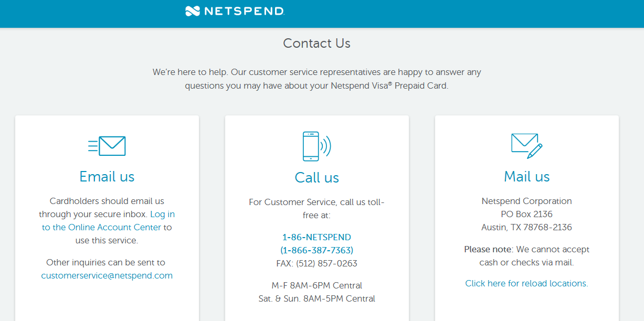This screenshot has width=644, height=321.
Task: Click the Sat. & Sun. 8AM-5PM Central text
Action: [316, 298]
